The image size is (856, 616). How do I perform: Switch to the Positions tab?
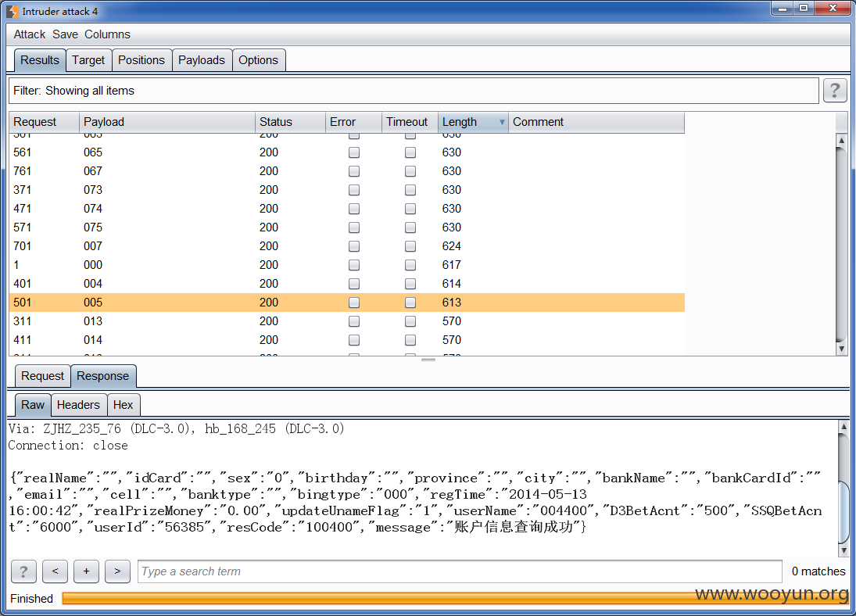(141, 60)
